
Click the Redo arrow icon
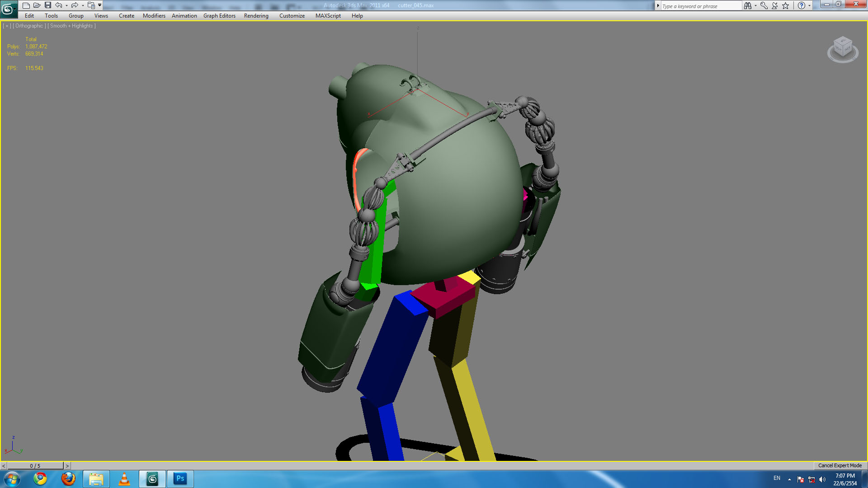75,5
